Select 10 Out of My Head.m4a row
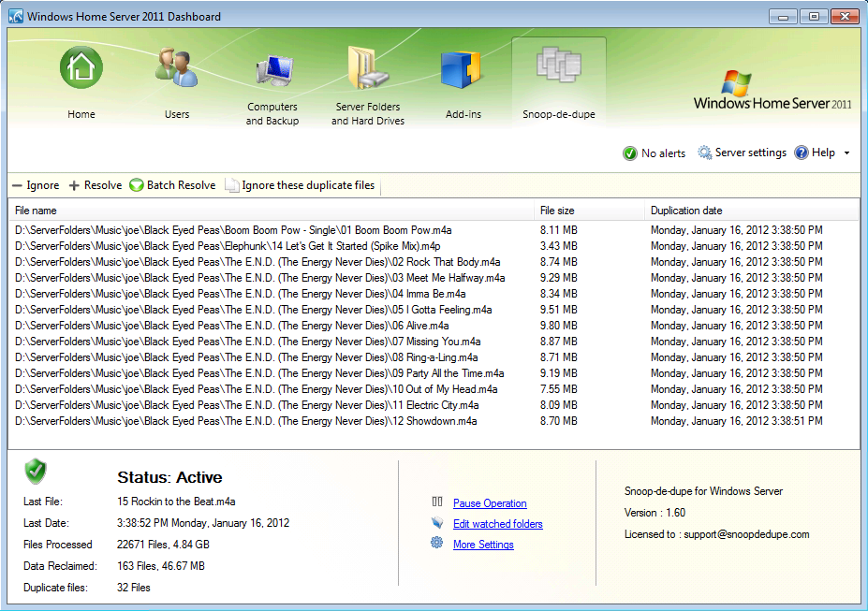Image resolution: width=868 pixels, height=611 pixels. (433, 389)
